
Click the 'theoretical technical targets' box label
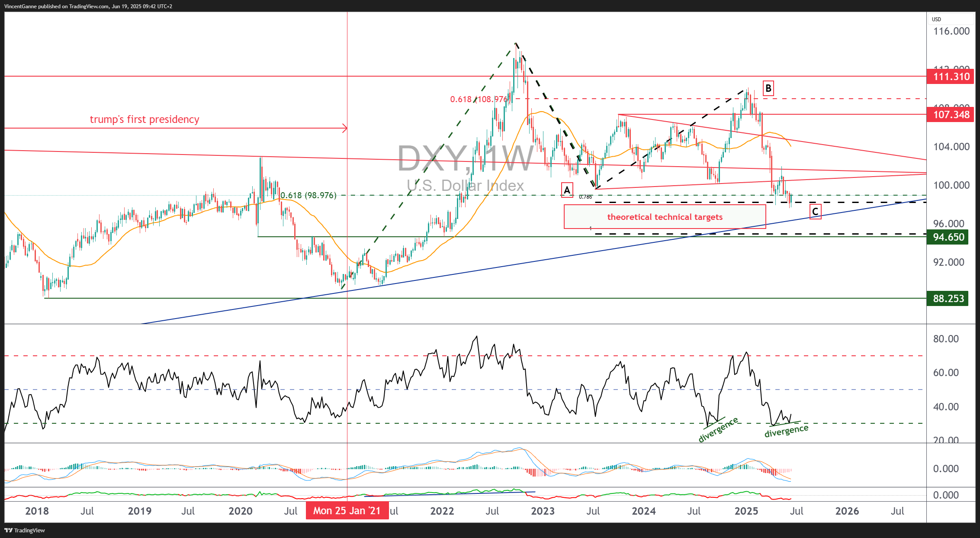point(665,217)
